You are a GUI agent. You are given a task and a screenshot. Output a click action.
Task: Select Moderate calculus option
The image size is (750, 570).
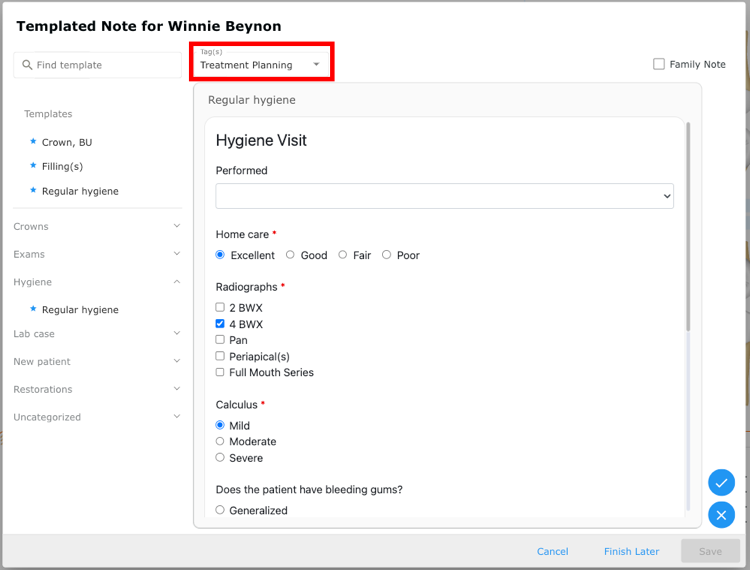coord(220,441)
